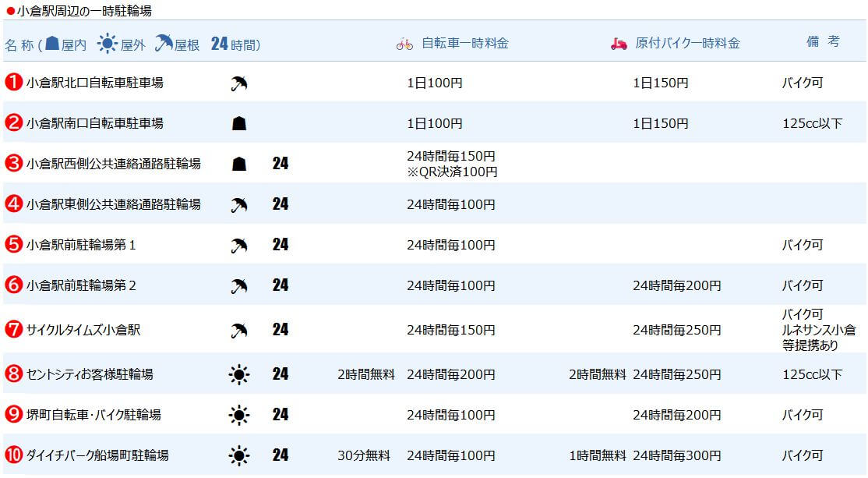Open ダイイチパーク船場町駐輪場 entry

pyautogui.click(x=97, y=455)
